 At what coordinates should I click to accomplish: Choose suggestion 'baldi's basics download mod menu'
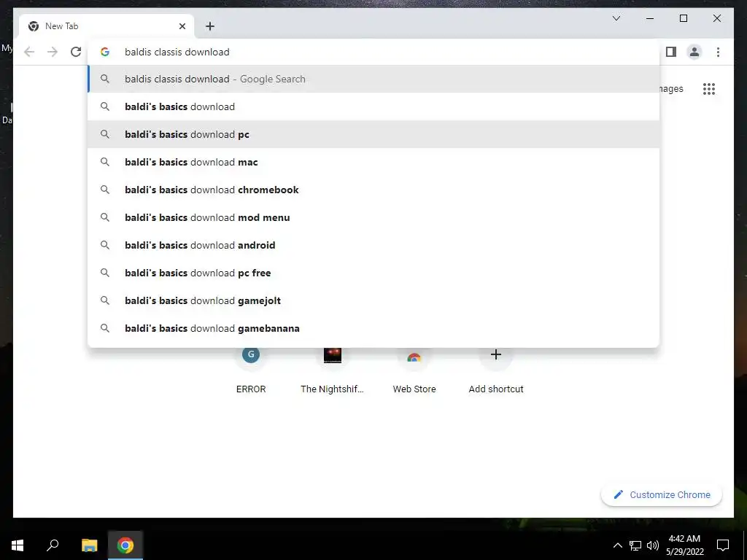point(373,217)
